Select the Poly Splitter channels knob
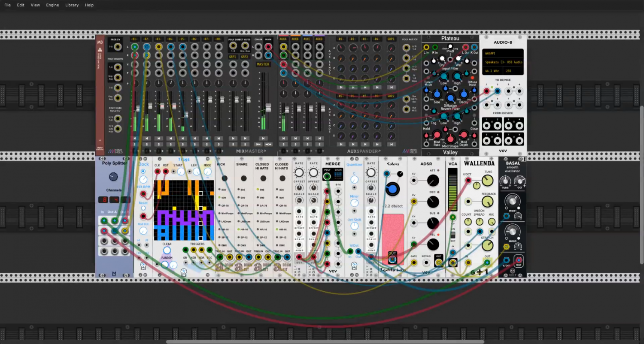Screen dimensions: 644x344 113,177
